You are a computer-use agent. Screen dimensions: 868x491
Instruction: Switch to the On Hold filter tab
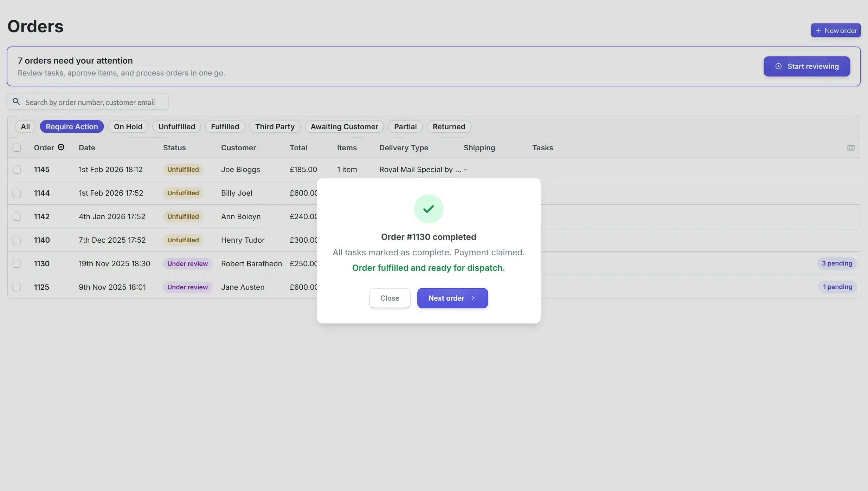click(128, 126)
